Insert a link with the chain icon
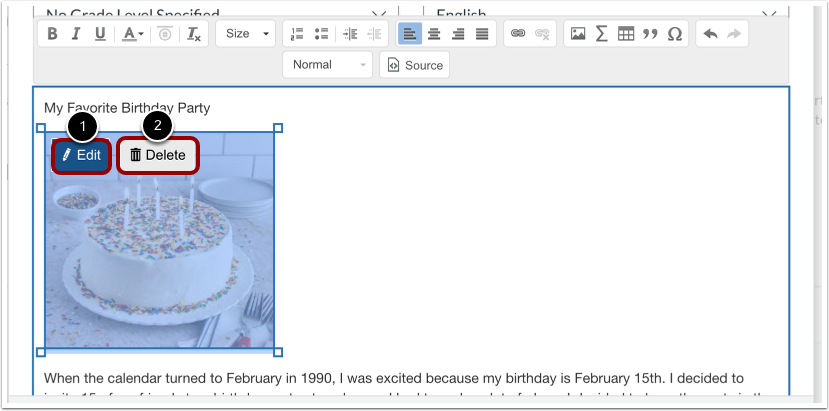829x411 pixels. click(x=518, y=34)
